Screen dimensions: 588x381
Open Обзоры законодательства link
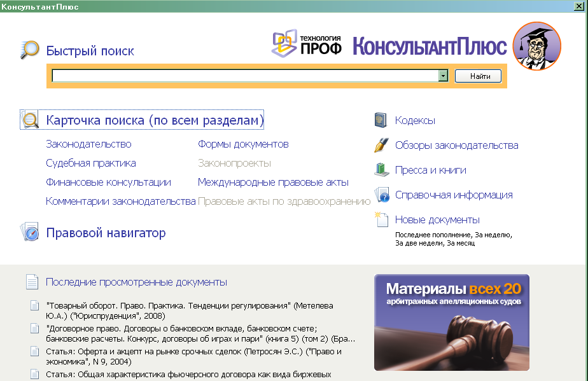pos(457,145)
